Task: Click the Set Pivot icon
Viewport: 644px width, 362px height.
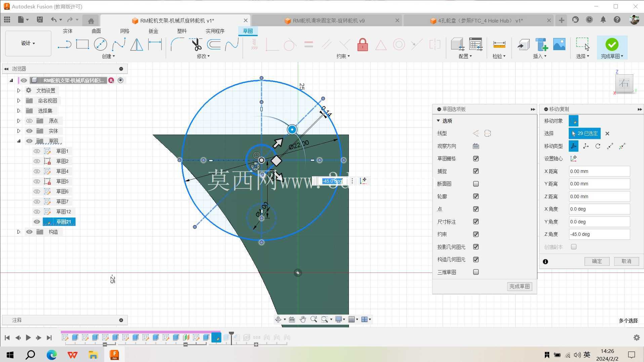Action: [x=573, y=158]
